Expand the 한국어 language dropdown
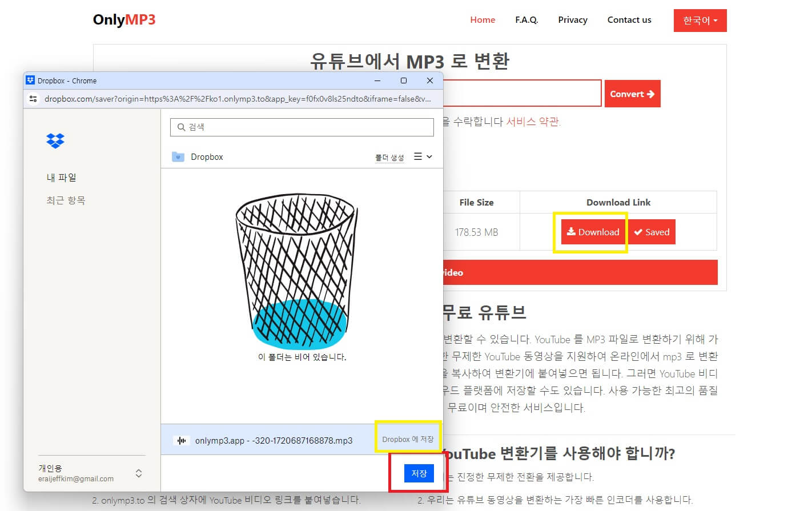The image size is (812, 511). pos(700,21)
